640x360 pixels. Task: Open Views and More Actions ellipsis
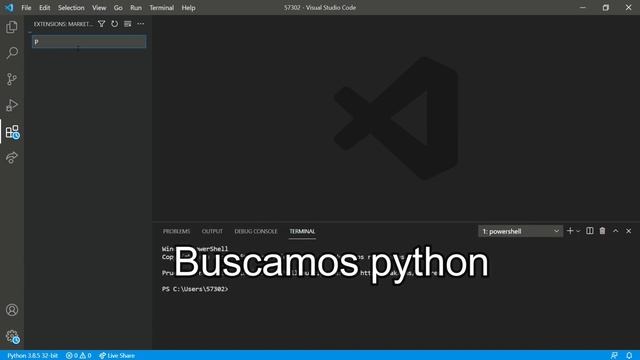[x=141, y=24]
